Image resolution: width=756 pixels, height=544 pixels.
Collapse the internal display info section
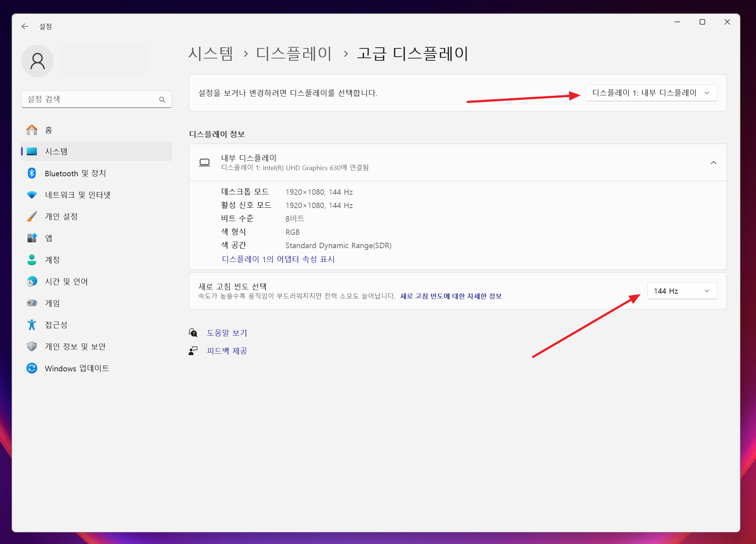point(713,163)
